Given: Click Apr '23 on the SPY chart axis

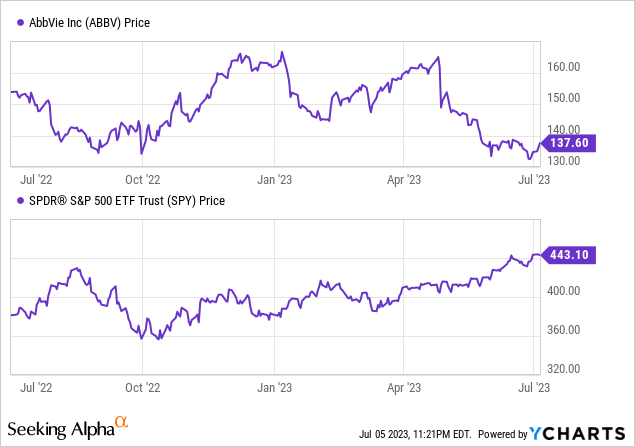Looking at the screenshot, I should [404, 384].
